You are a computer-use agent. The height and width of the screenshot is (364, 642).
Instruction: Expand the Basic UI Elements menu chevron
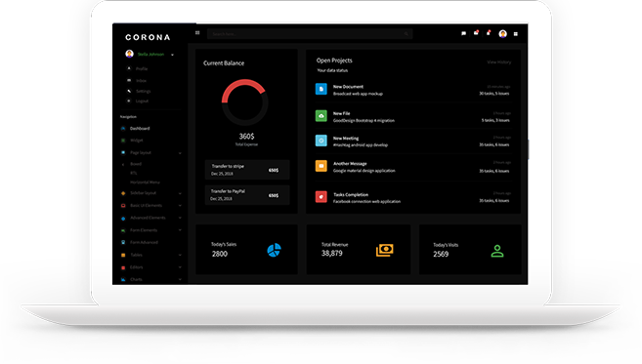180,206
